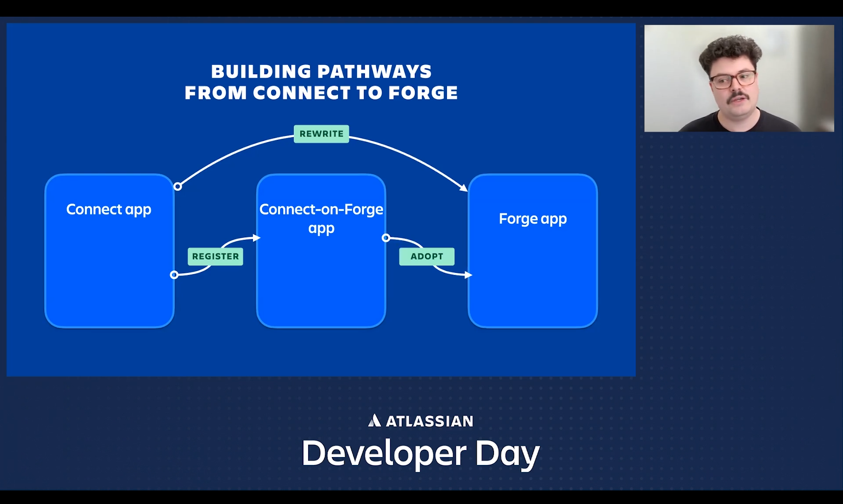The height and width of the screenshot is (504, 843).
Task: Click the "FROM CONNECT TO FORGE" title line
Action: [321, 93]
